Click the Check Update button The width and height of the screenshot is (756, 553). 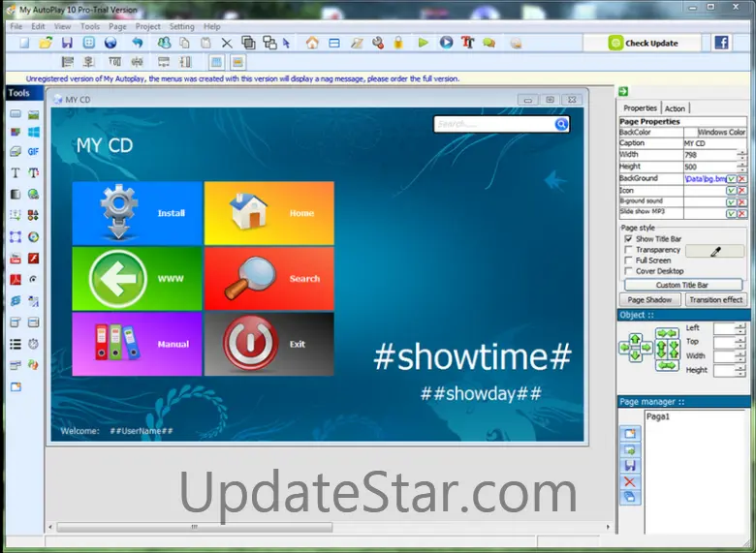point(643,43)
